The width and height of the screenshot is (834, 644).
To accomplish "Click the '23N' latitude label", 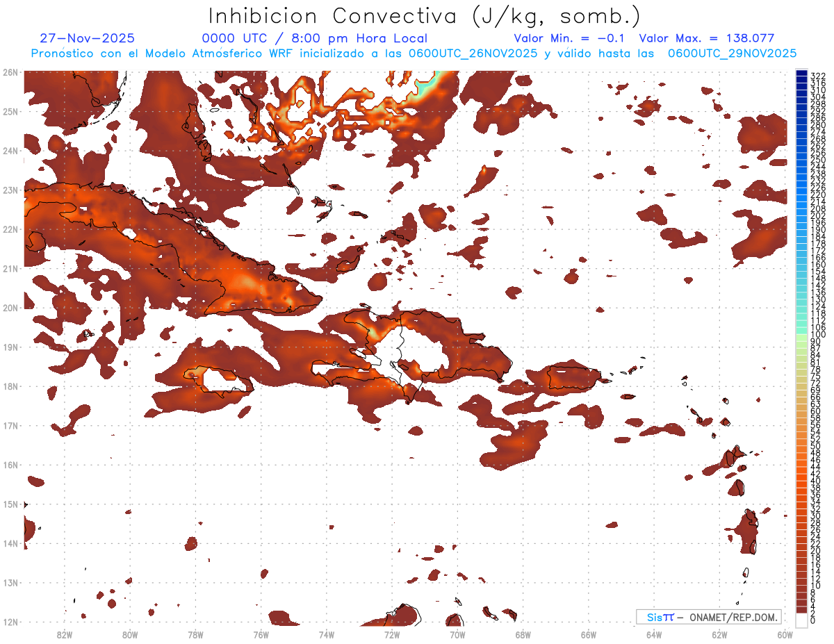I will (x=10, y=190).
